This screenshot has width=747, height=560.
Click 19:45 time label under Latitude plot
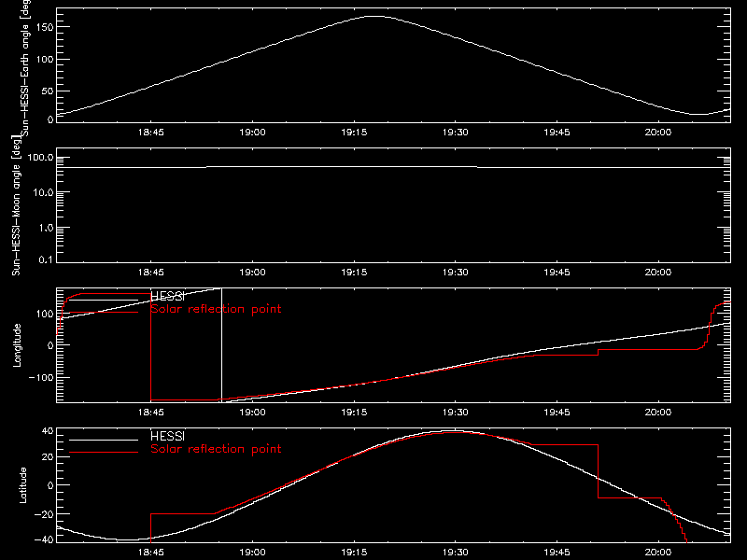tap(557, 552)
